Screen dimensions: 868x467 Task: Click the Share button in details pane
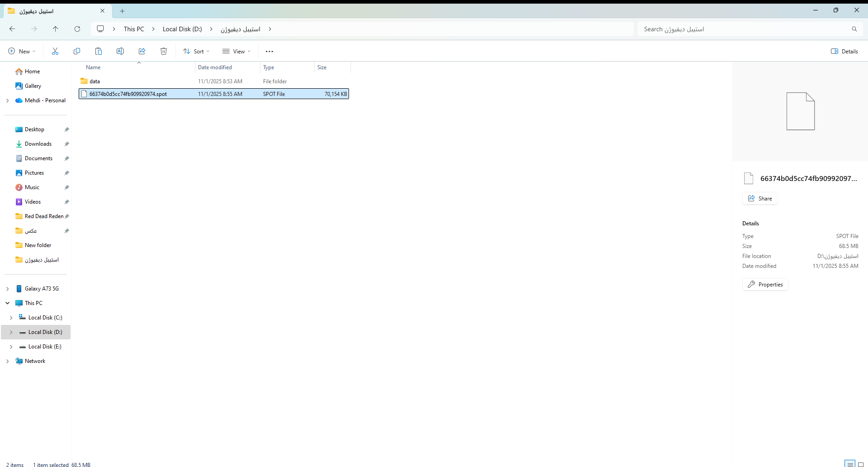[760, 198]
